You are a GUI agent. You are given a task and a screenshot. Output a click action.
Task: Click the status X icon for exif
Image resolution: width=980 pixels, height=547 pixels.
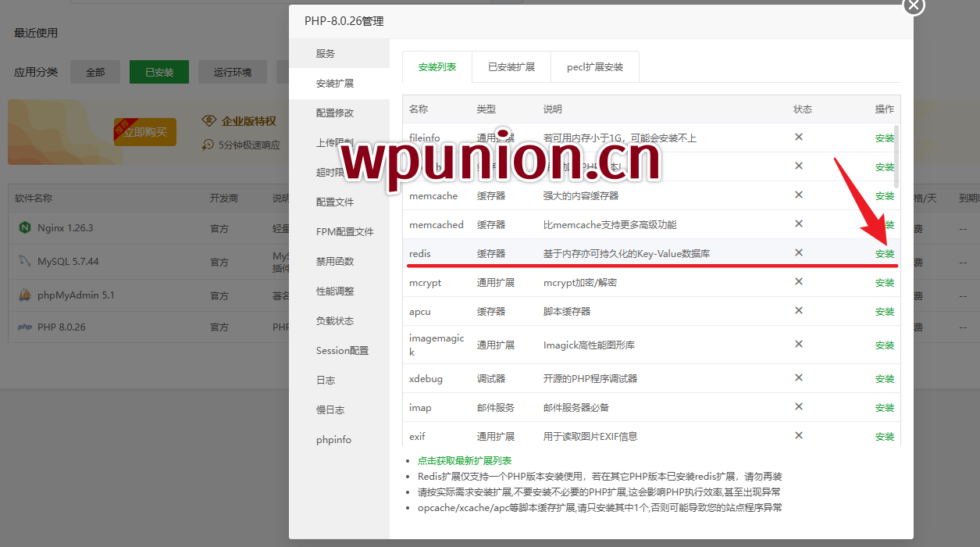[x=799, y=435]
